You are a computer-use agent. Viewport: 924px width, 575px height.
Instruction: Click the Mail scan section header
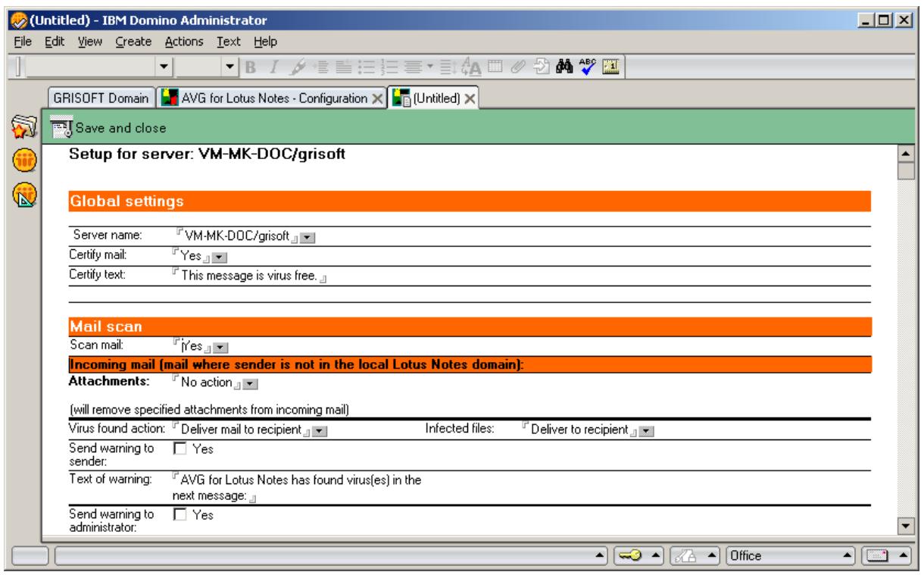pos(470,328)
